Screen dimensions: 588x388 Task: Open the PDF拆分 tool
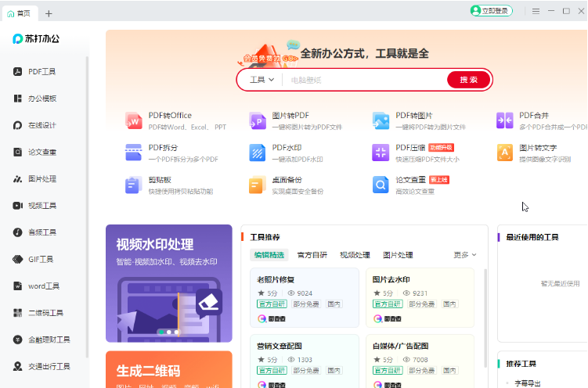[x=171, y=153]
